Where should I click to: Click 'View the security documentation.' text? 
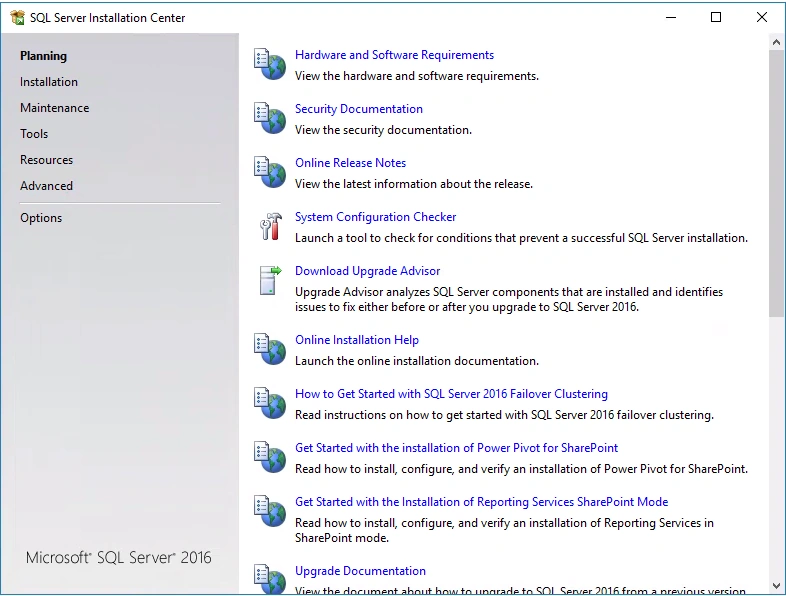coord(383,130)
